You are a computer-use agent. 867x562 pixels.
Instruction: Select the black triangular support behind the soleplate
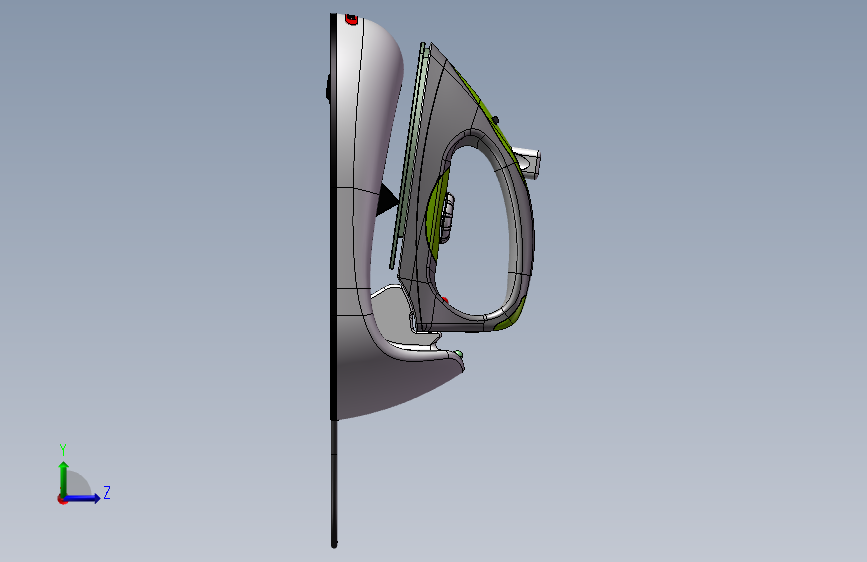pos(387,200)
